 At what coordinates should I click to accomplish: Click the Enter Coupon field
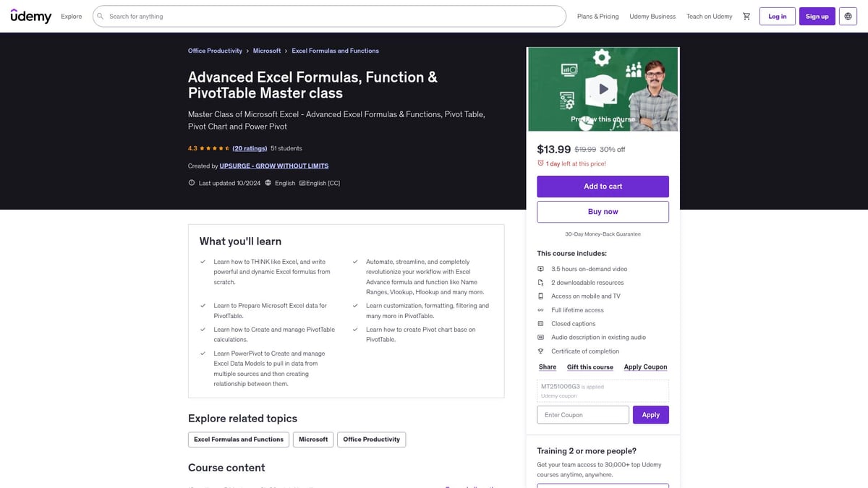coord(582,415)
